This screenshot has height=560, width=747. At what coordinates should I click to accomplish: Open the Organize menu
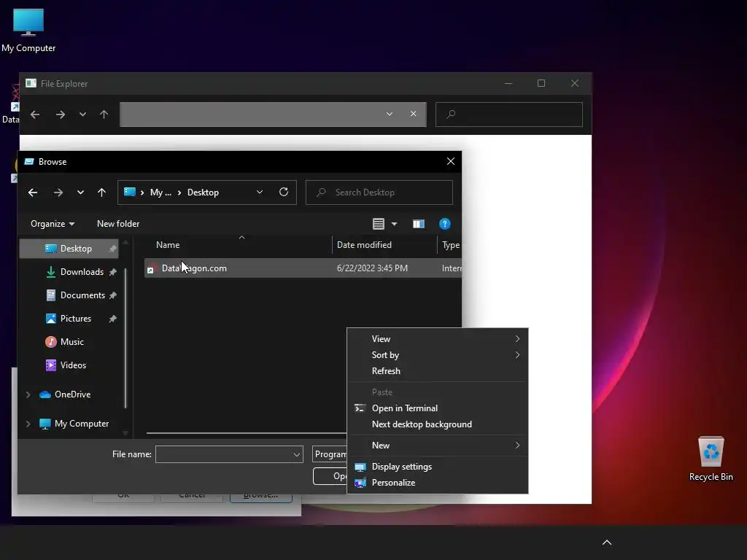pyautogui.click(x=53, y=224)
